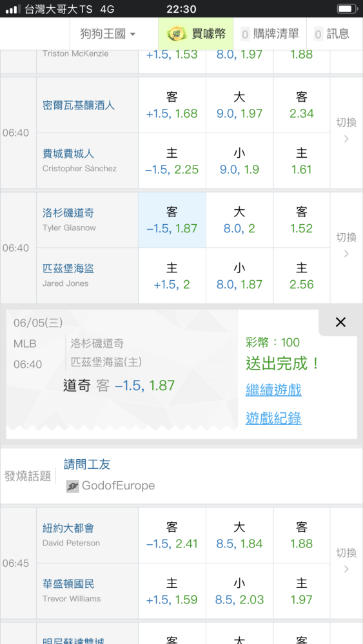Select Phillies 主 1.61 moneyline

[x=302, y=161]
